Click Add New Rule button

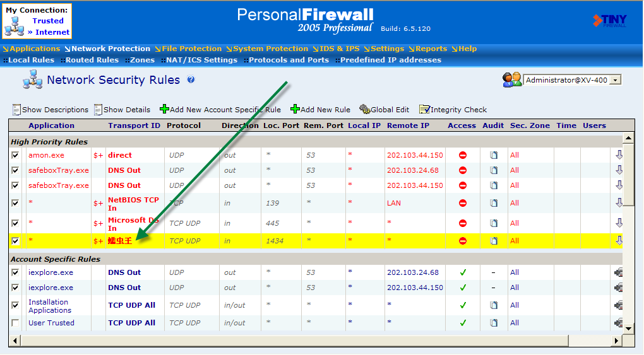(320, 110)
